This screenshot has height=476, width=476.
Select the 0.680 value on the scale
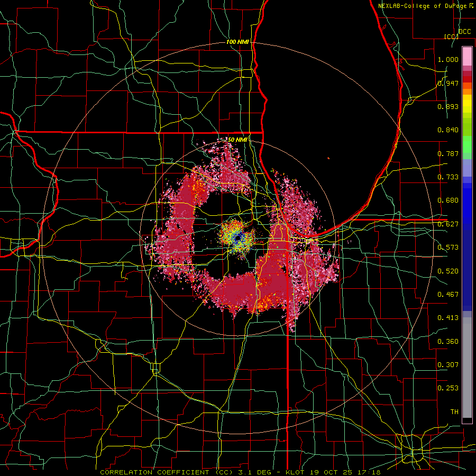click(x=448, y=200)
